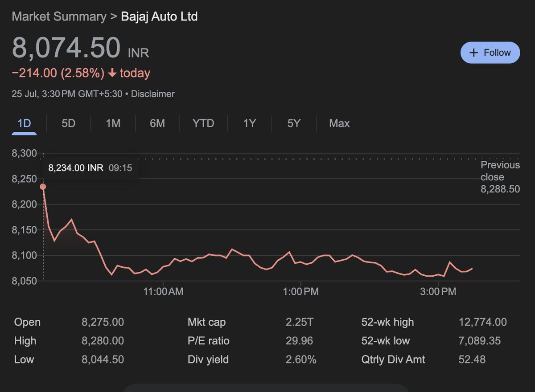Viewport: 535px width, 392px height.
Task: Click the P/E ratio value 29.96
Action: point(299,341)
